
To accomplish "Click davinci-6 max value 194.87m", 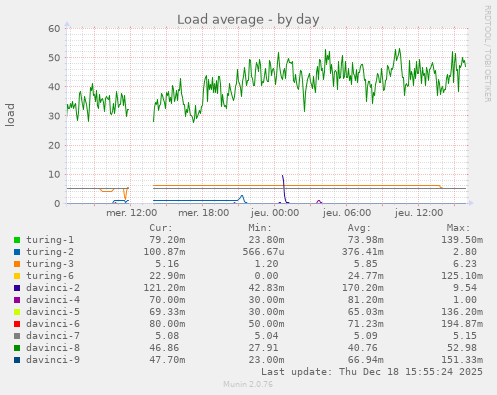I will pyautogui.click(x=462, y=324).
